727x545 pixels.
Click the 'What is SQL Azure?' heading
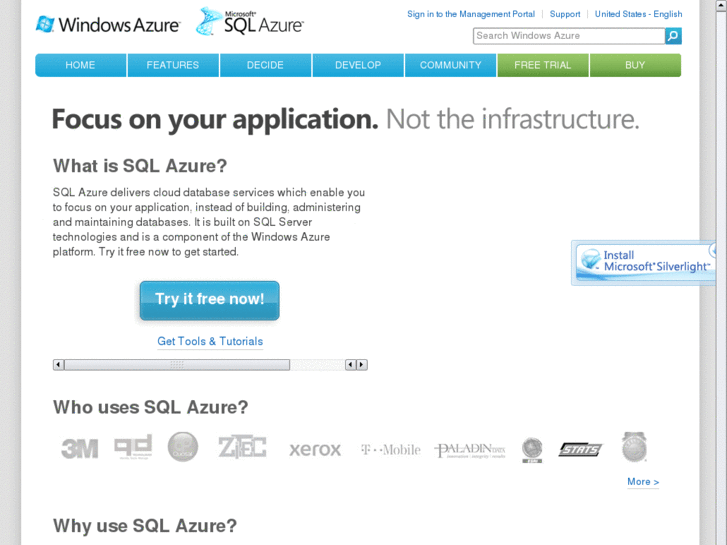[x=140, y=166]
